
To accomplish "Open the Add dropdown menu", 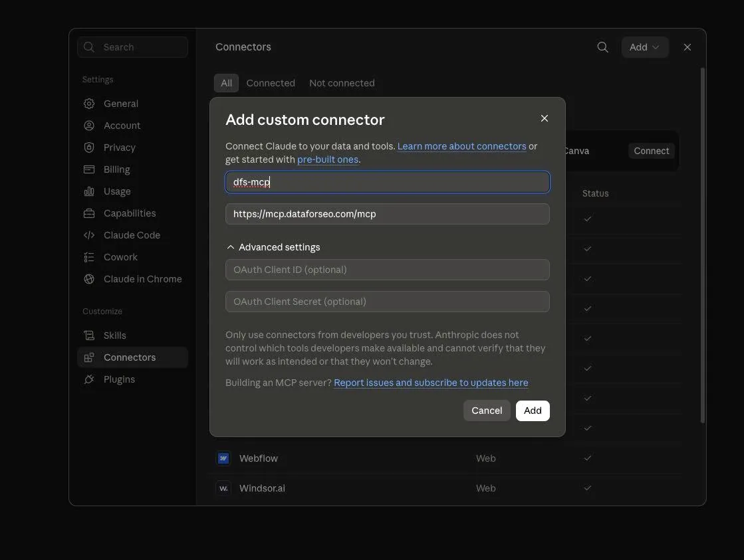I will [x=644, y=47].
